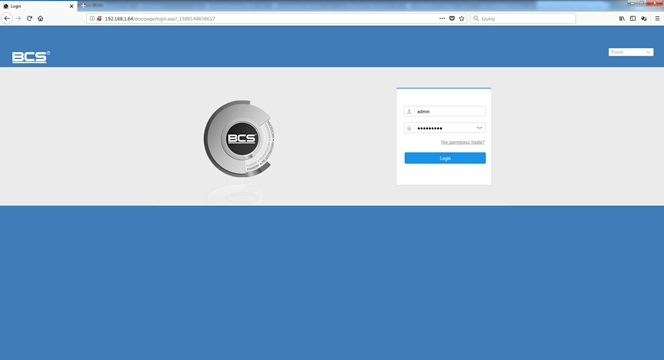Click the BCS logo in header
The width and height of the screenshot is (664, 360).
tap(31, 57)
